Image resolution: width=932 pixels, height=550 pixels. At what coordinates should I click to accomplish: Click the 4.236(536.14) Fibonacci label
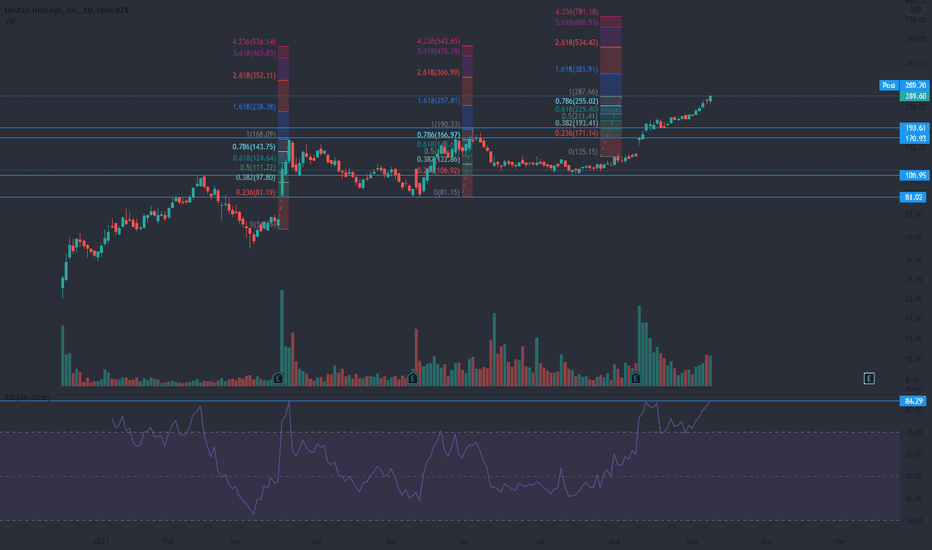pos(254,42)
